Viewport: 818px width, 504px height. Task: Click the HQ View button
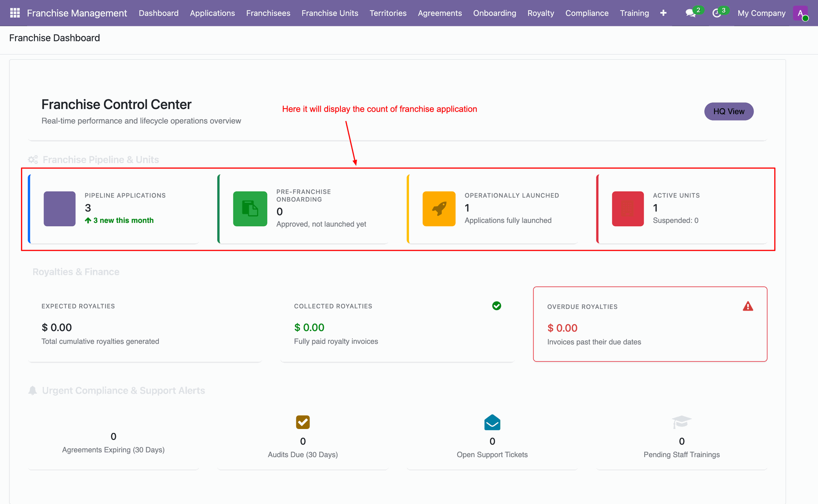(x=729, y=111)
